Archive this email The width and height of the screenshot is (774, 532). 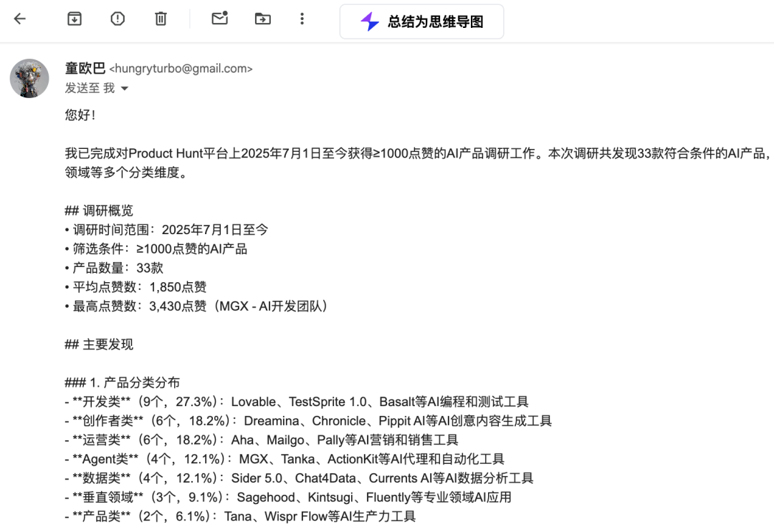tap(75, 19)
